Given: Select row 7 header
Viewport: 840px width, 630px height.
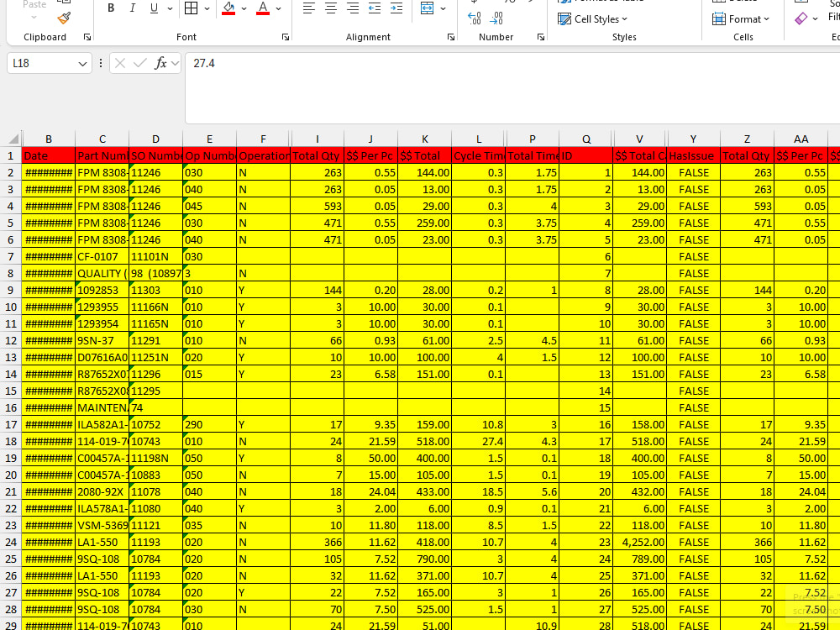Looking at the screenshot, I should coord(11,256).
